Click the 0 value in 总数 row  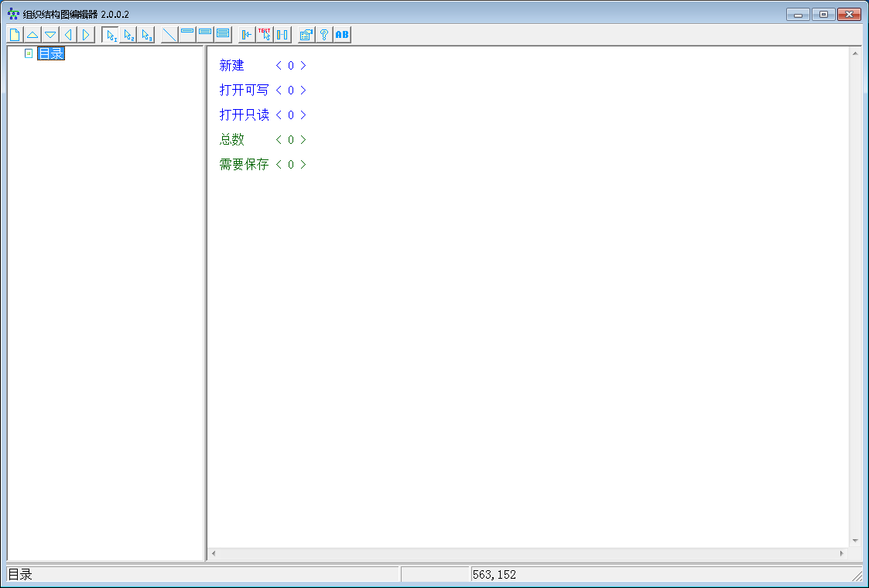tap(291, 140)
